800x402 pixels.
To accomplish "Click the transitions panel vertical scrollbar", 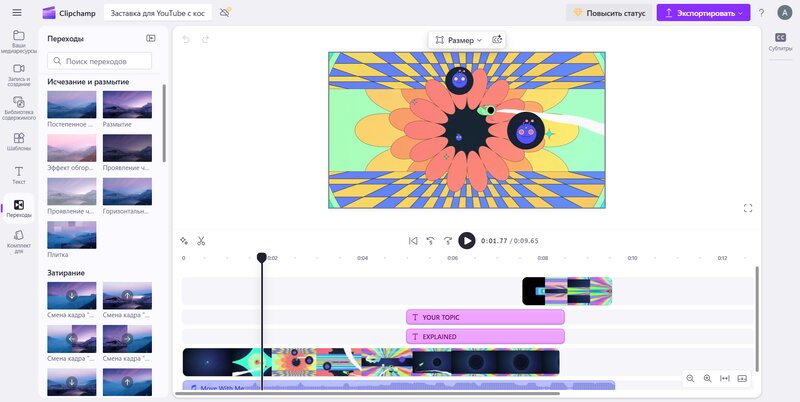I will pos(164,122).
